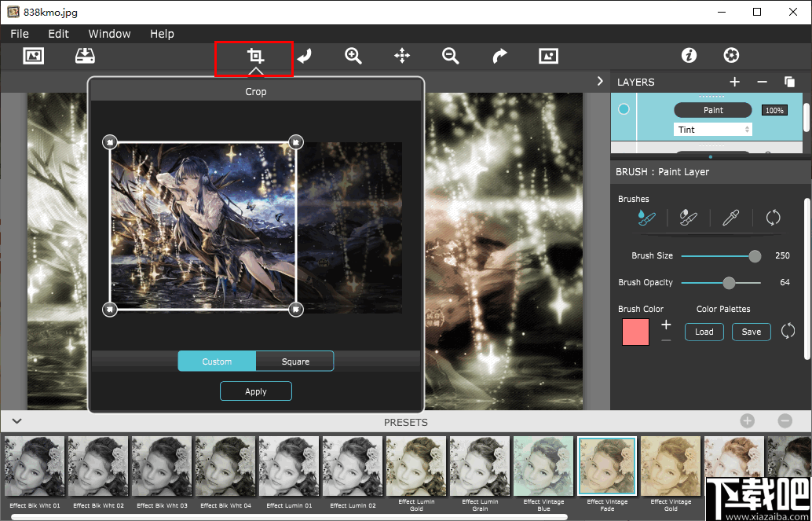Select the pan/move arrows tool
812x521 pixels.
(402, 56)
